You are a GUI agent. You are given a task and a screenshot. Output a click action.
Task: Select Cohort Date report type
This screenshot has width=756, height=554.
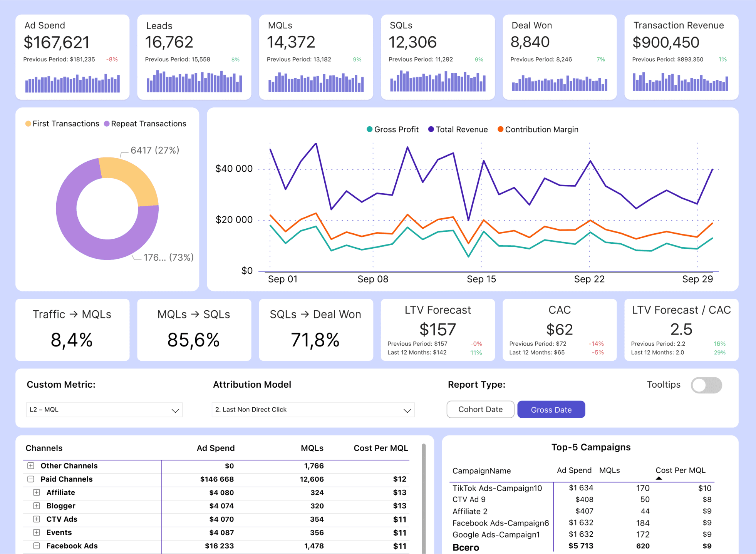pos(480,409)
